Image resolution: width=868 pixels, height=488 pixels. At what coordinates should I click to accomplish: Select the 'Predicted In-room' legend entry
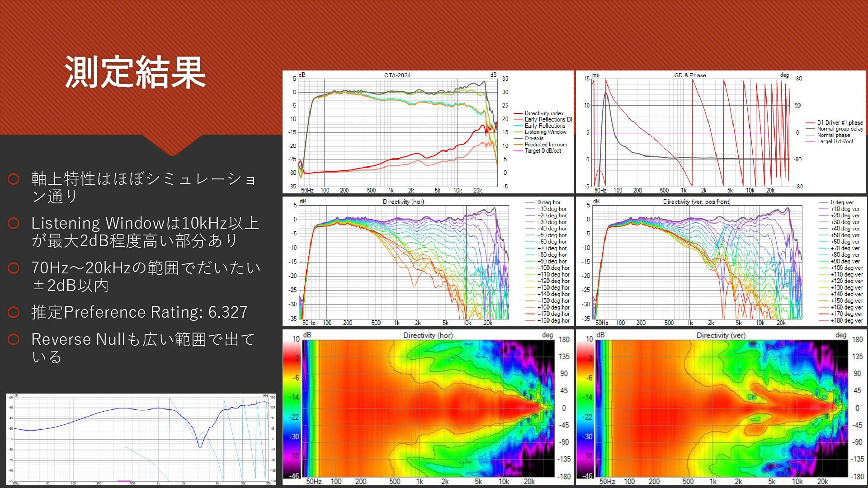[545, 145]
